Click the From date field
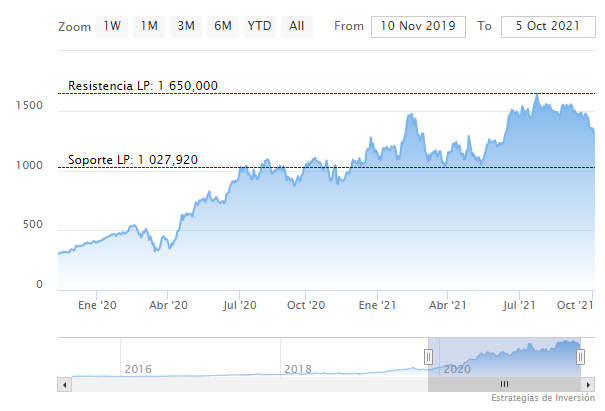This screenshot has width=605, height=411. (x=418, y=26)
